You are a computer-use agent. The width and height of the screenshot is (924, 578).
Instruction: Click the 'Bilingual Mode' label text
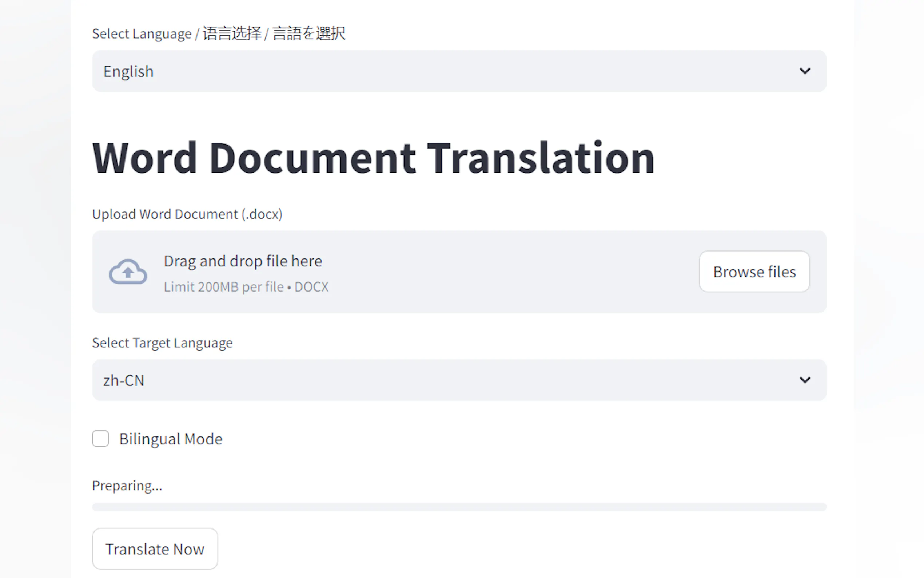click(x=170, y=439)
